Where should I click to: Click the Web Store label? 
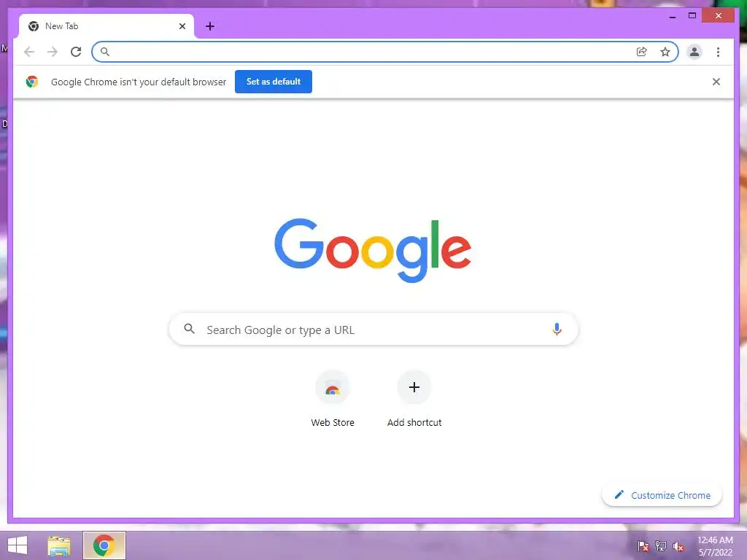click(333, 422)
